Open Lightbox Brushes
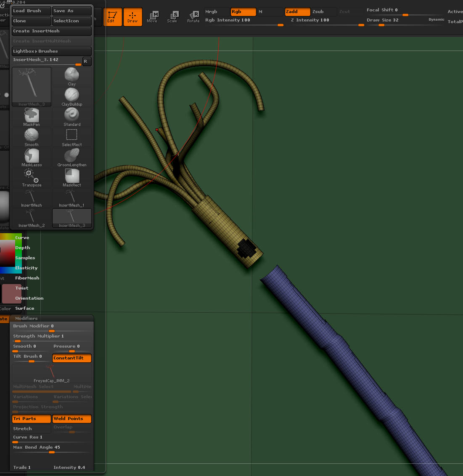The image size is (463, 476). [x=52, y=51]
